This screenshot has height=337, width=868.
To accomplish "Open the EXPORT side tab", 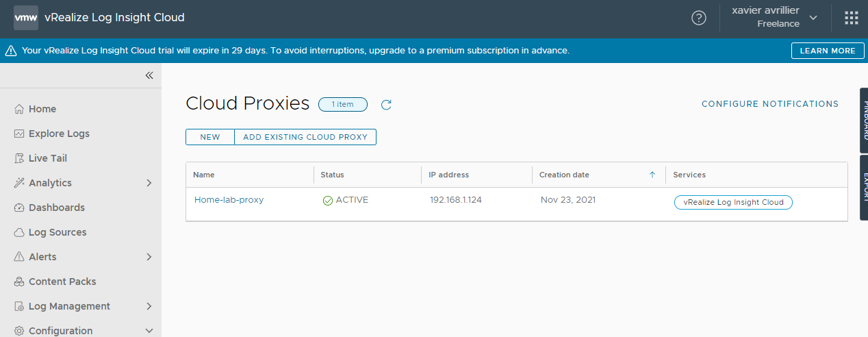I will pyautogui.click(x=864, y=187).
